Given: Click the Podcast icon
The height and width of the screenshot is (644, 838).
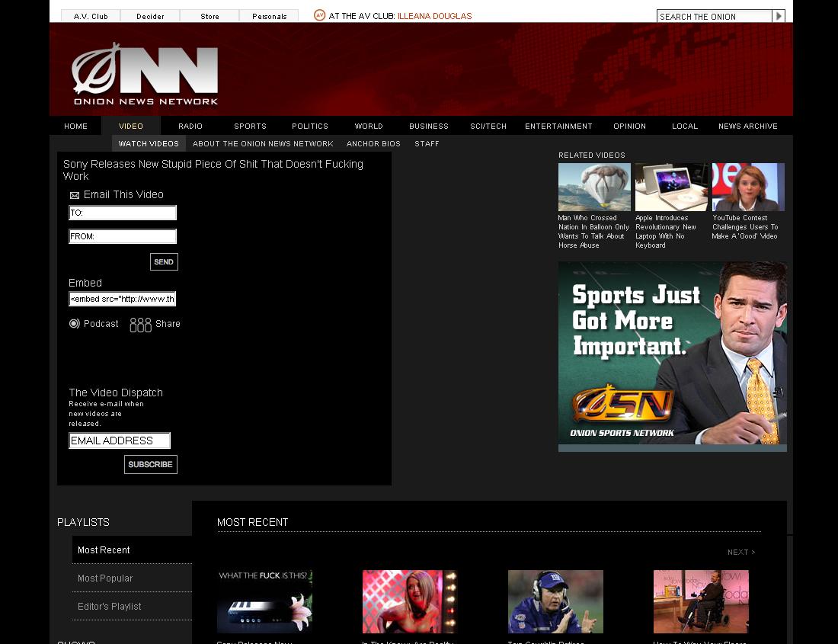Looking at the screenshot, I should point(75,323).
